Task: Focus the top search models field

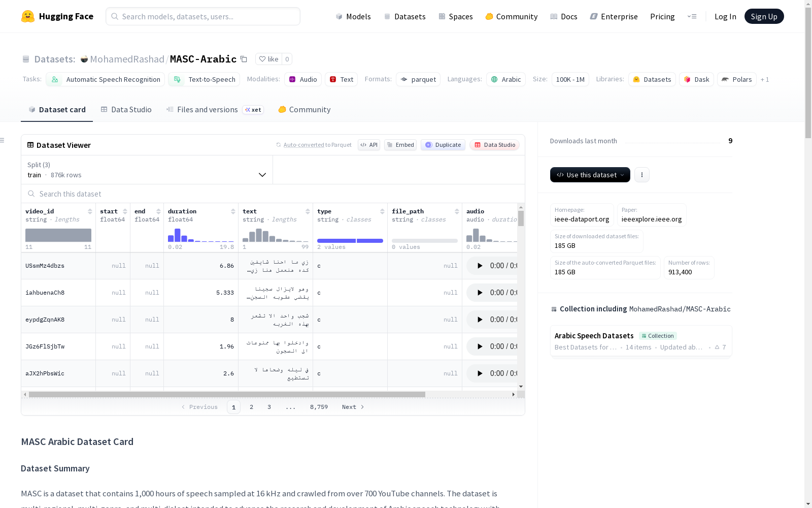Action: coord(203,16)
